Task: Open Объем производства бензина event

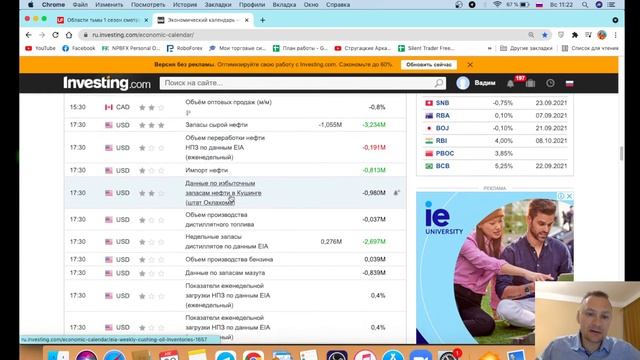Action: (229, 260)
